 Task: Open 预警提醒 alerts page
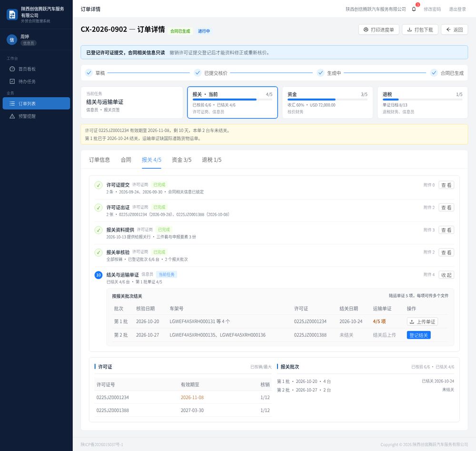click(x=37, y=116)
